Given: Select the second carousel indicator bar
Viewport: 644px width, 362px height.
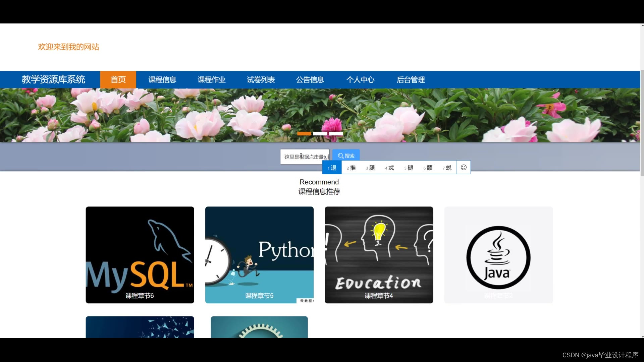Looking at the screenshot, I should click(320, 133).
